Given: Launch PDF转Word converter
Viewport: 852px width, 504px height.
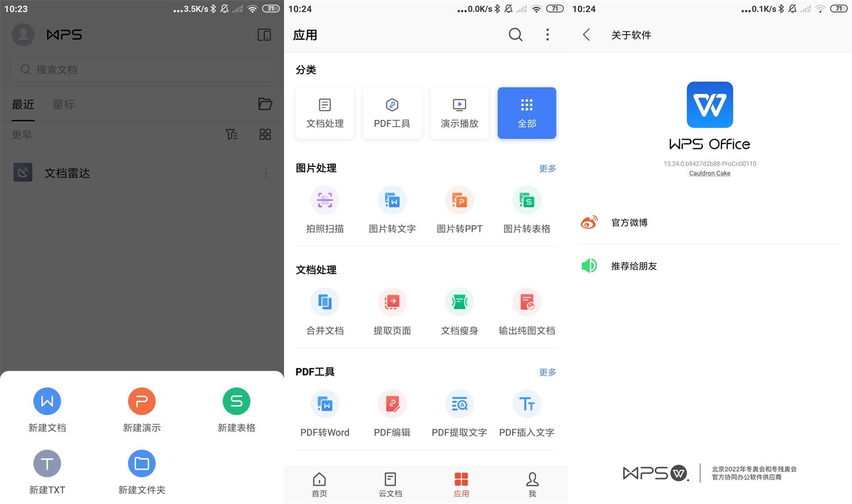Looking at the screenshot, I should pyautogui.click(x=324, y=413).
